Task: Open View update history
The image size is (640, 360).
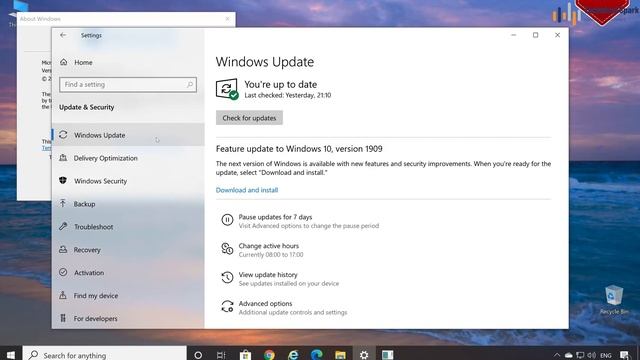Action: pyautogui.click(x=268, y=275)
